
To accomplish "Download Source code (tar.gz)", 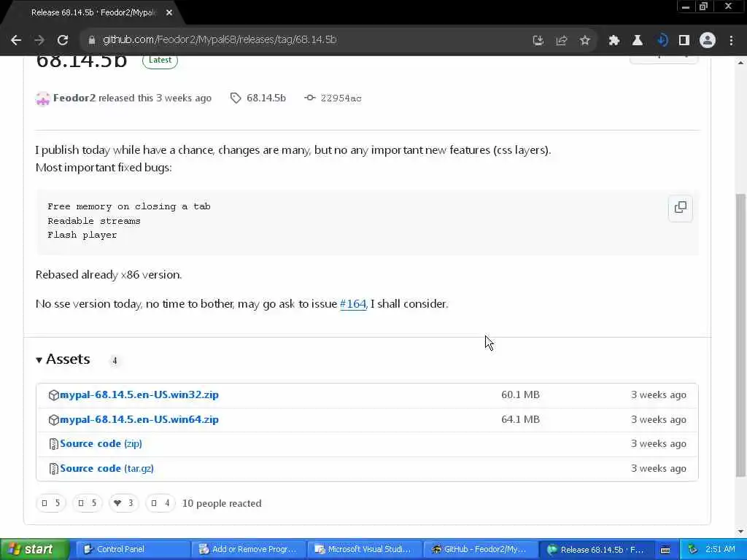I will pyautogui.click(x=107, y=469).
